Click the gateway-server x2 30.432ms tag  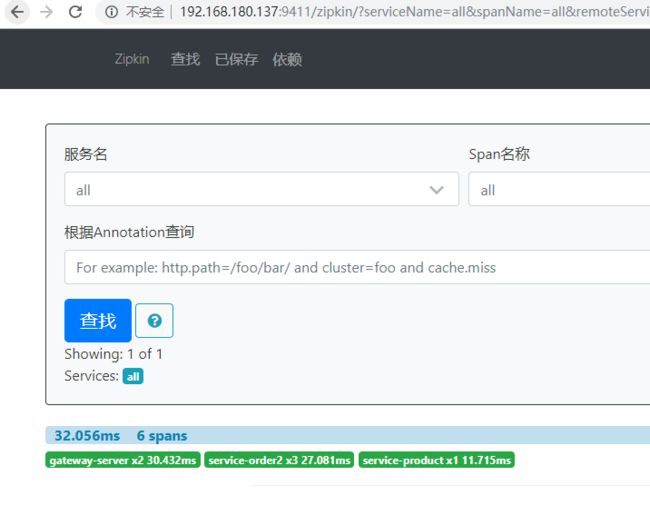[123, 460]
